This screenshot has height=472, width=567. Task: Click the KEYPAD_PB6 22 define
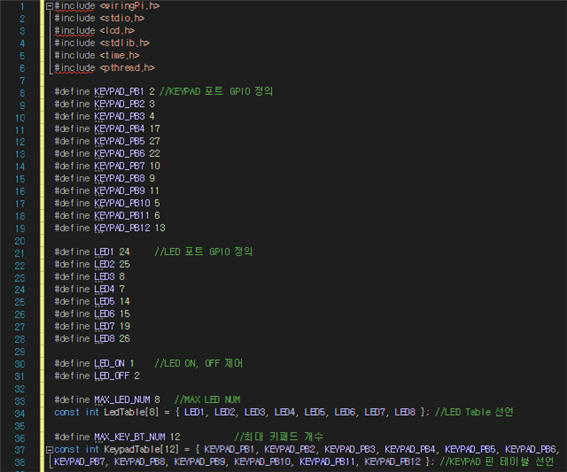pyautogui.click(x=107, y=154)
